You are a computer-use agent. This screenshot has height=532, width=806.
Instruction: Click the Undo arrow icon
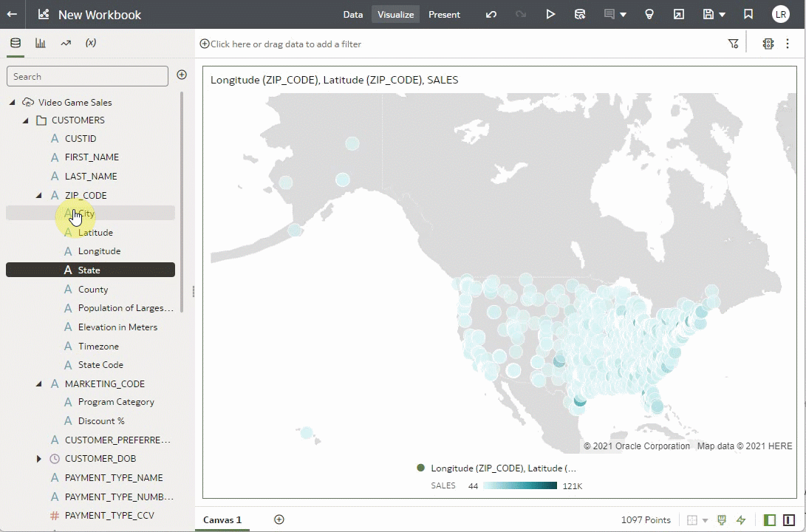[x=491, y=14]
